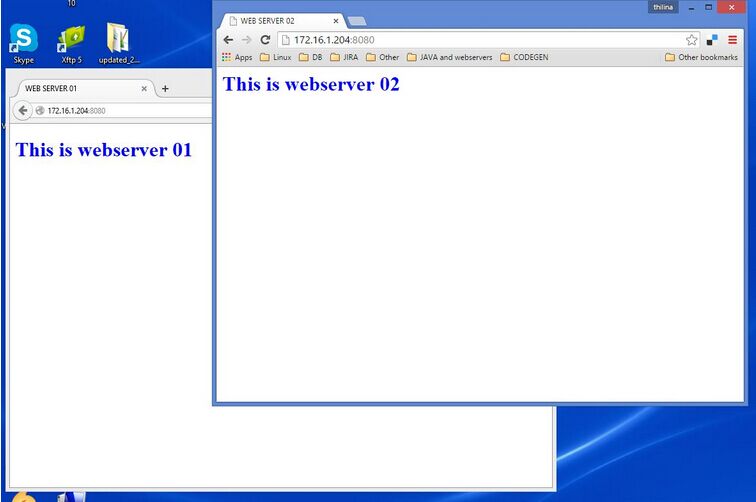Open the DB bookmarks folder

coord(310,57)
